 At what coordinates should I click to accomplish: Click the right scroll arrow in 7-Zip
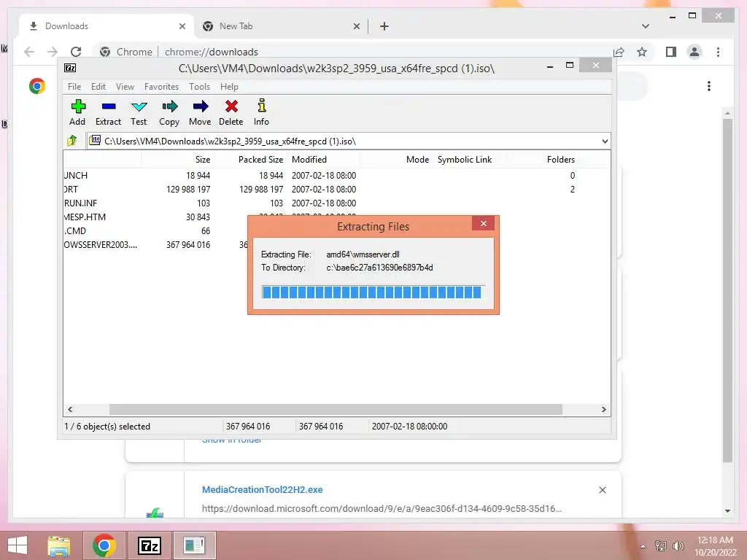[x=603, y=410]
